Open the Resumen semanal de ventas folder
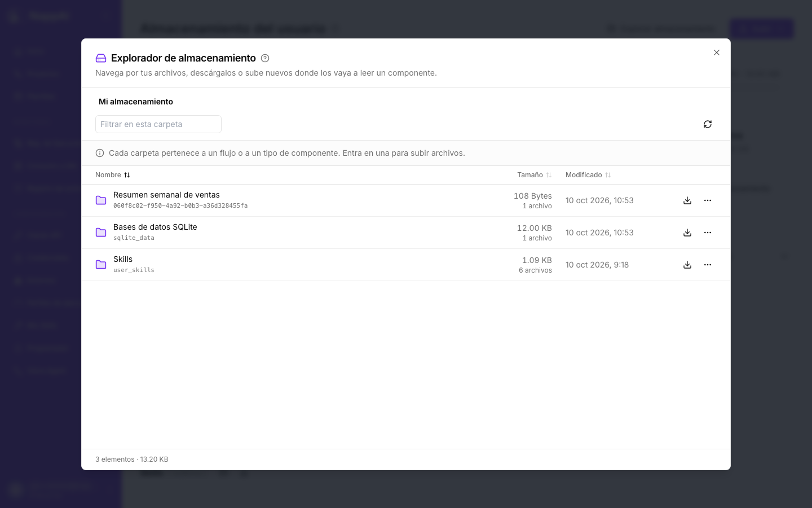Screen dimensions: 812x508 [x=166, y=195]
